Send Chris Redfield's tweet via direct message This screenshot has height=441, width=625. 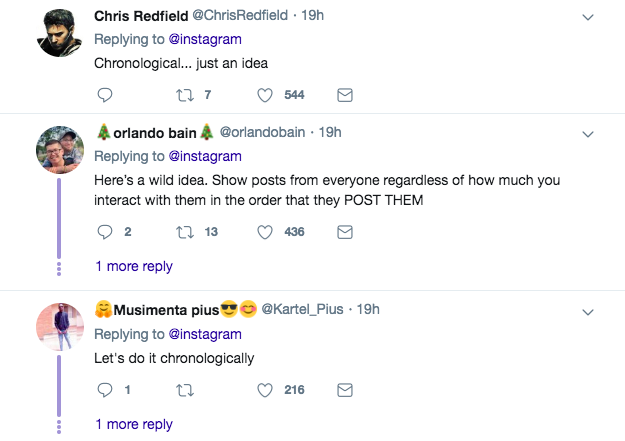point(344,95)
